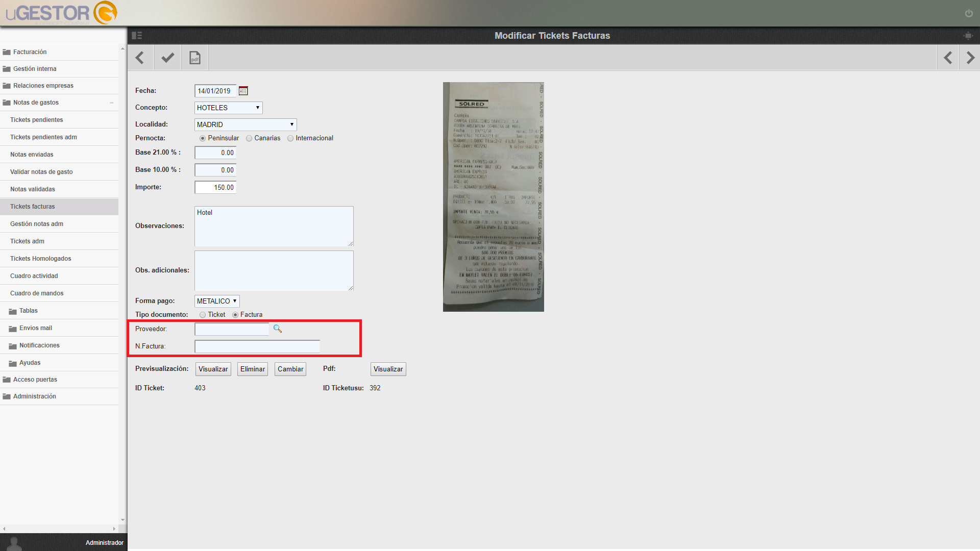Click the Observaciones text area
Screen dimensions: 980x551
coord(274,226)
